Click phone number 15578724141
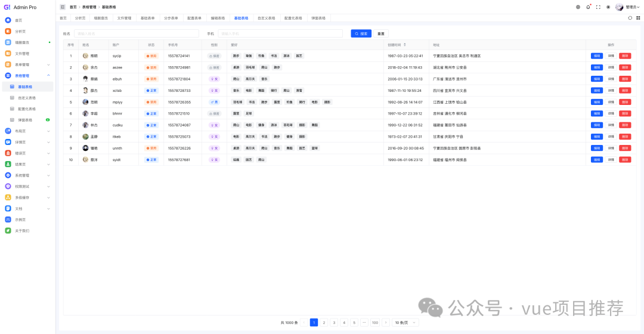 (179, 56)
